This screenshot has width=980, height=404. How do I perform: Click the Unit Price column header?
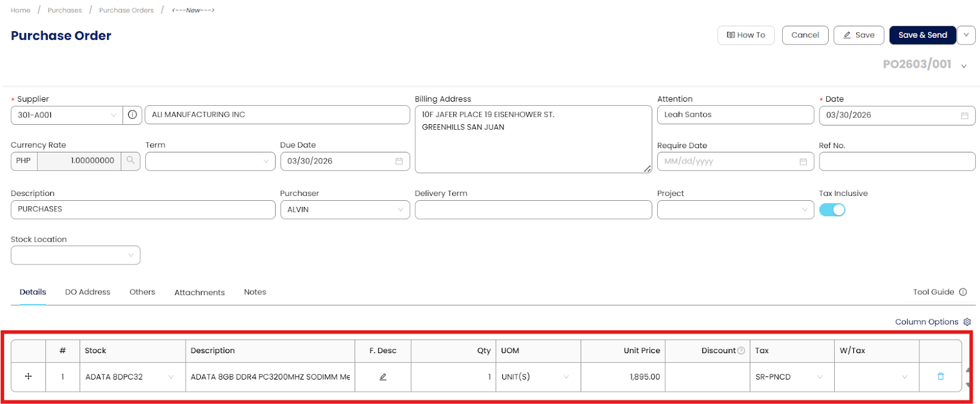(623, 351)
